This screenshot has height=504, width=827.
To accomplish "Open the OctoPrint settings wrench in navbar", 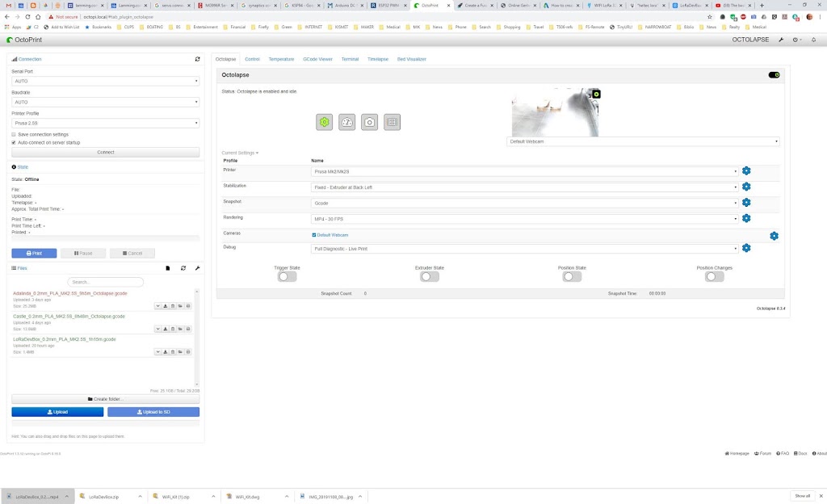I will click(x=781, y=40).
